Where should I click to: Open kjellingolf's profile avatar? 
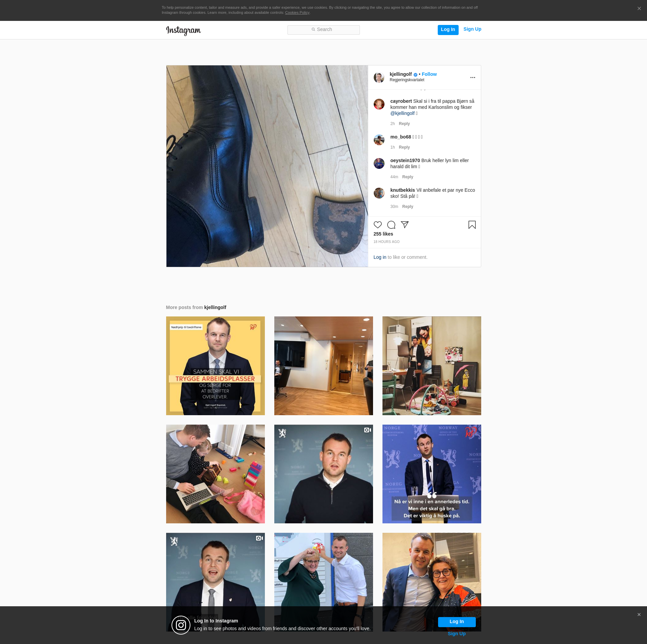pos(379,78)
